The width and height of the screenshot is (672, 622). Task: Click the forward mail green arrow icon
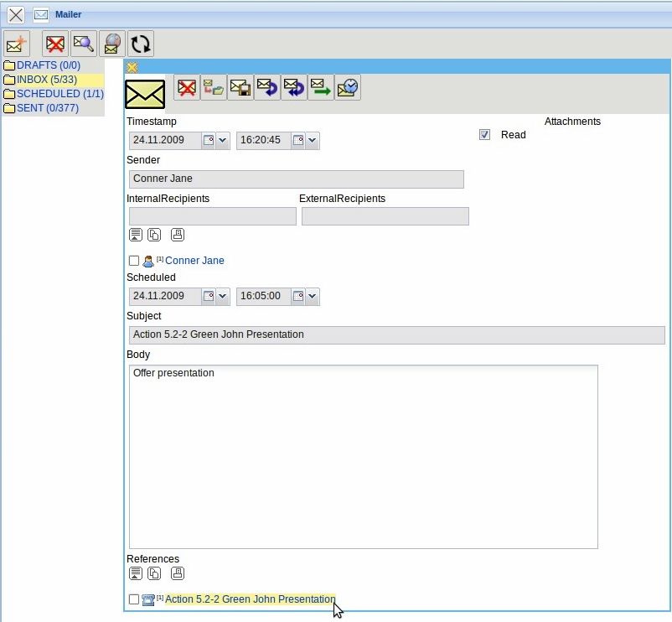[x=321, y=87]
